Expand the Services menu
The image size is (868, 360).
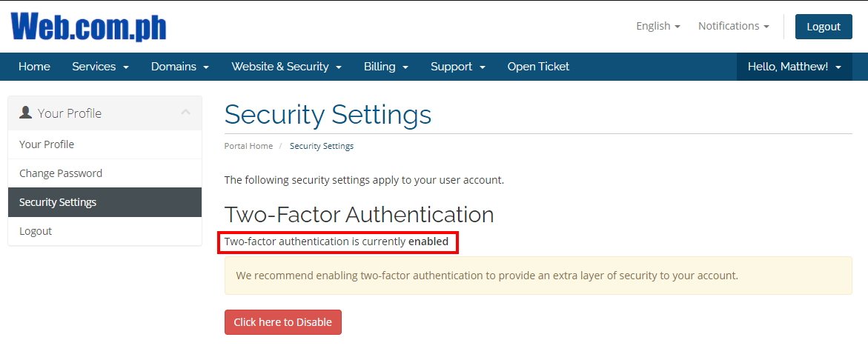coord(100,67)
